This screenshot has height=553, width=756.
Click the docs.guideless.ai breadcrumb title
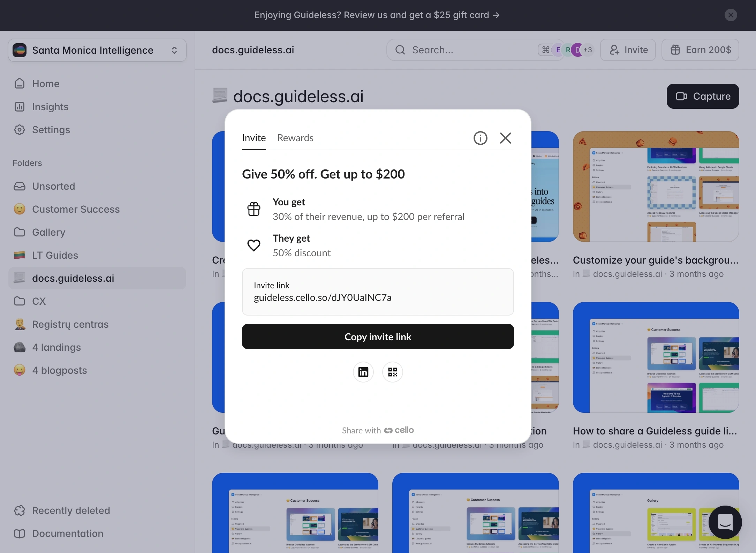[x=253, y=50]
